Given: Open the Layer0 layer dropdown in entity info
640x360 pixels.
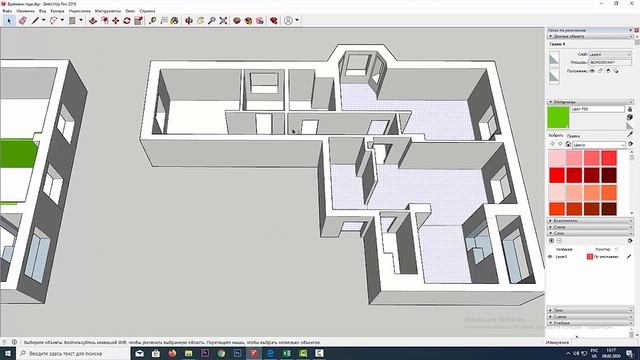Looking at the screenshot, I should (x=610, y=54).
